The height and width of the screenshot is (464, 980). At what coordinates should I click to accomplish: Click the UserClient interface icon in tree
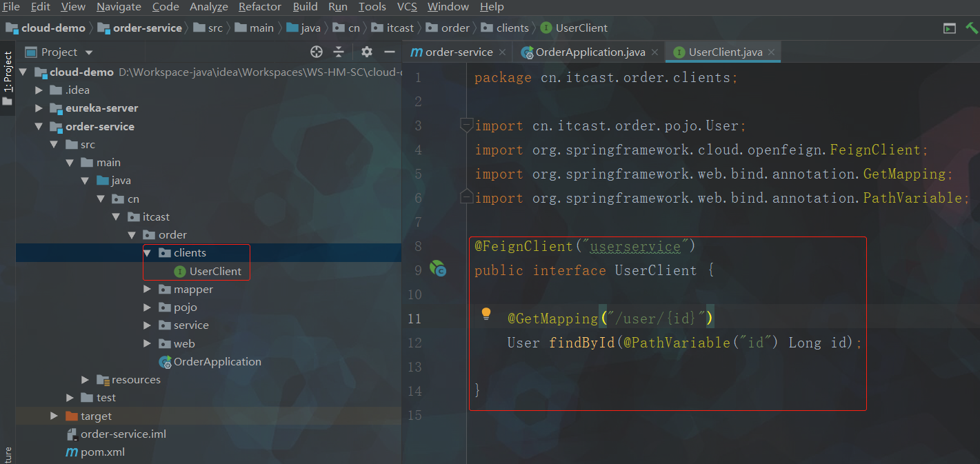(180, 272)
